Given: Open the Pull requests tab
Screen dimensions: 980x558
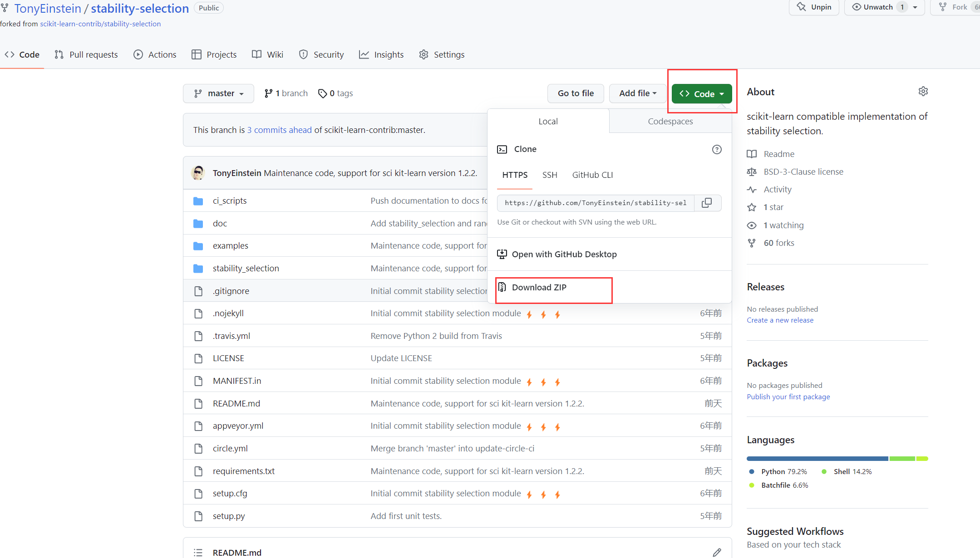Looking at the screenshot, I should click(x=86, y=54).
